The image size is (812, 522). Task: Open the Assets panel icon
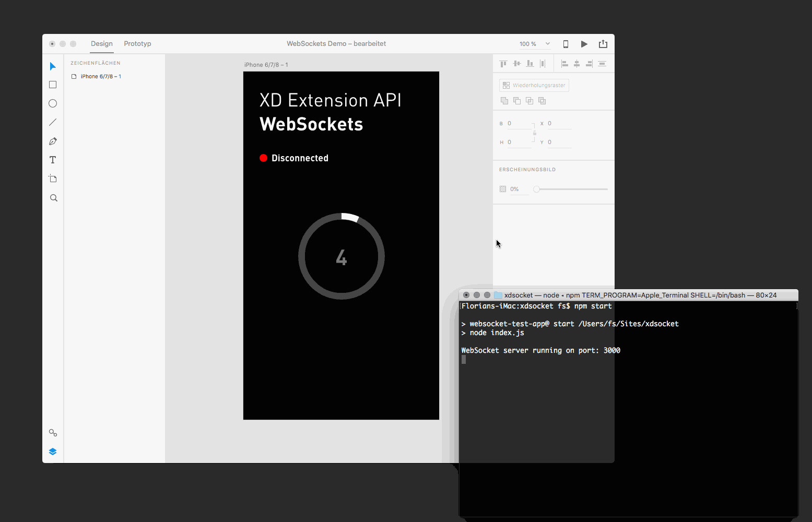(x=53, y=433)
